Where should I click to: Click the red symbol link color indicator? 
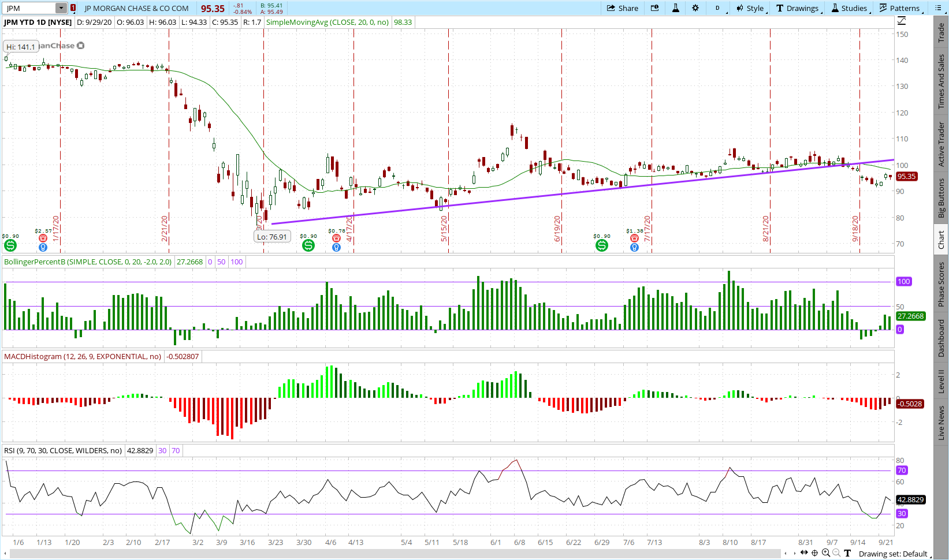[x=73, y=8]
